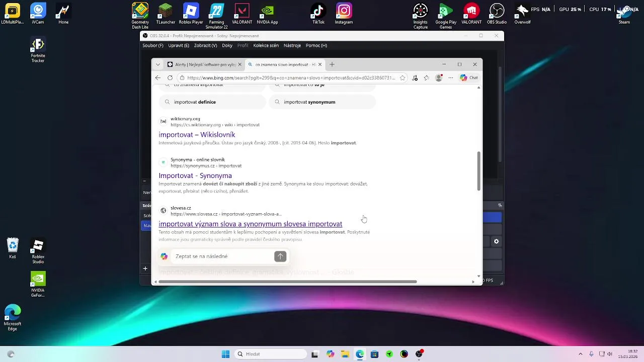Open the OBS gear settings icon
The width and height of the screenshot is (644, 362).
point(496,242)
